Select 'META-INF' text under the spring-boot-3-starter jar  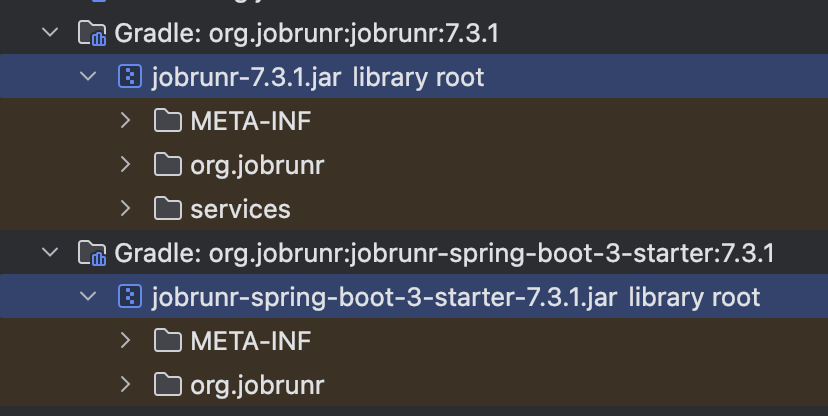coord(251,341)
